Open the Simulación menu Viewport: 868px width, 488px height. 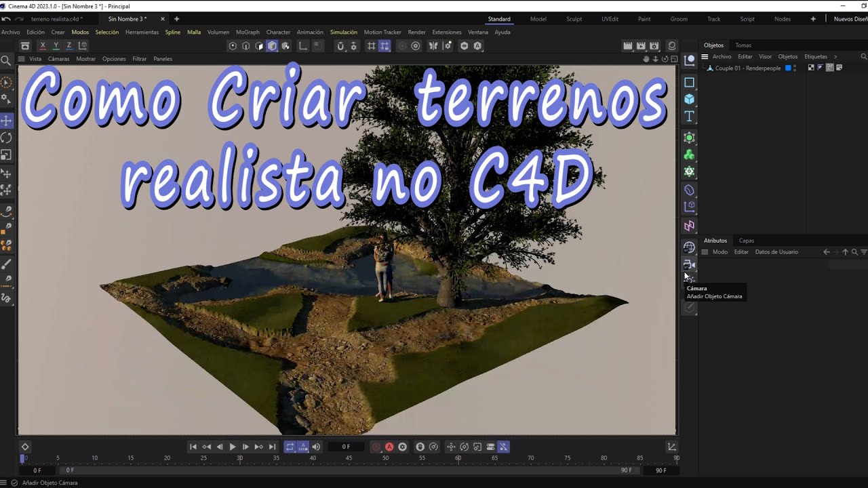pos(344,32)
